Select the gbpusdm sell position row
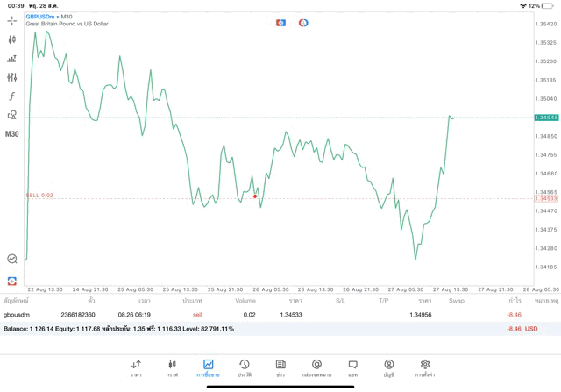This screenshot has width=561, height=392. (263, 314)
